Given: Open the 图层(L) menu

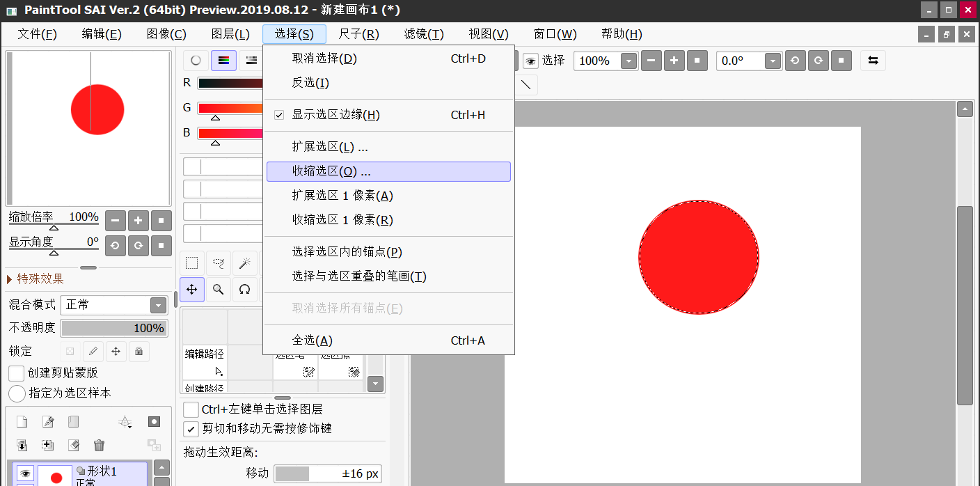Looking at the screenshot, I should 230,34.
